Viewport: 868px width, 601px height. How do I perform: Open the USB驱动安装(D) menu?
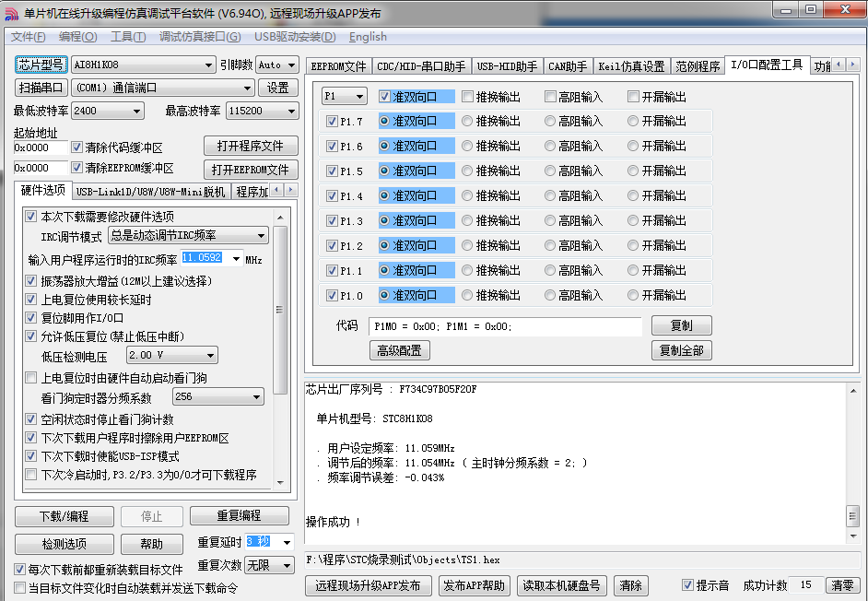[295, 37]
